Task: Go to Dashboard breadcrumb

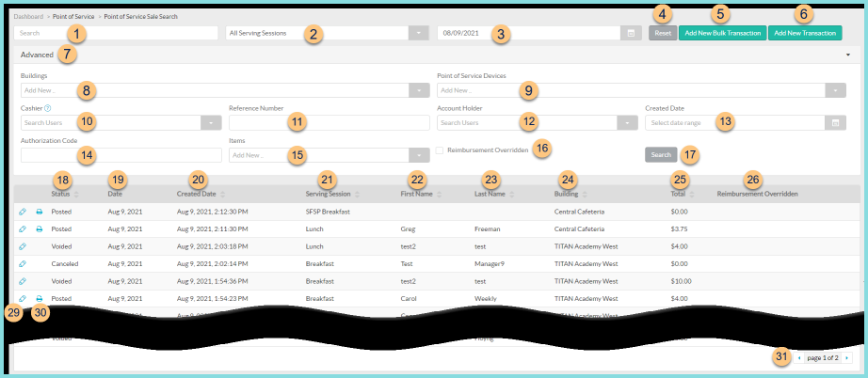Action: click(x=28, y=17)
